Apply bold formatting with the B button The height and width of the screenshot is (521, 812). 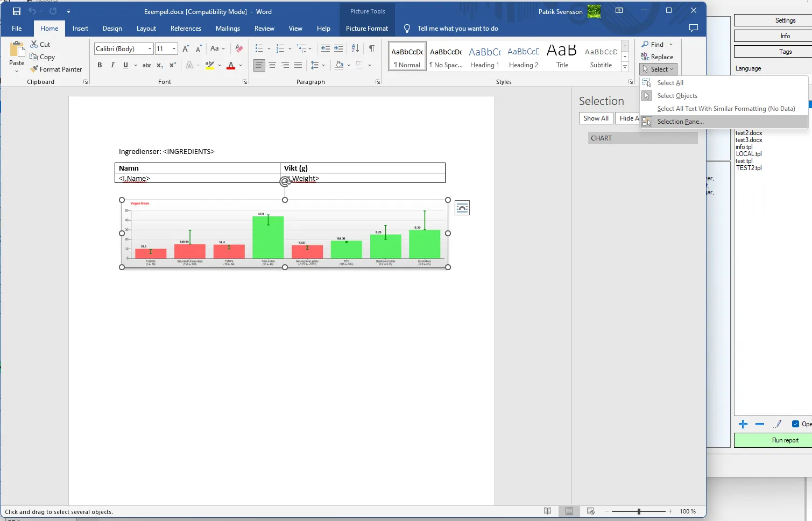coord(100,65)
